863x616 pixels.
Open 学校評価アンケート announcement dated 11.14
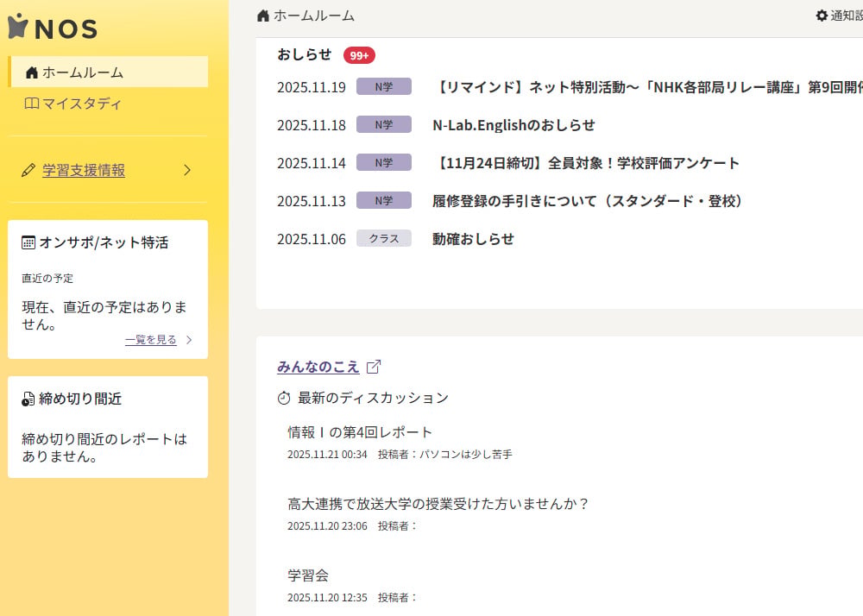click(586, 163)
